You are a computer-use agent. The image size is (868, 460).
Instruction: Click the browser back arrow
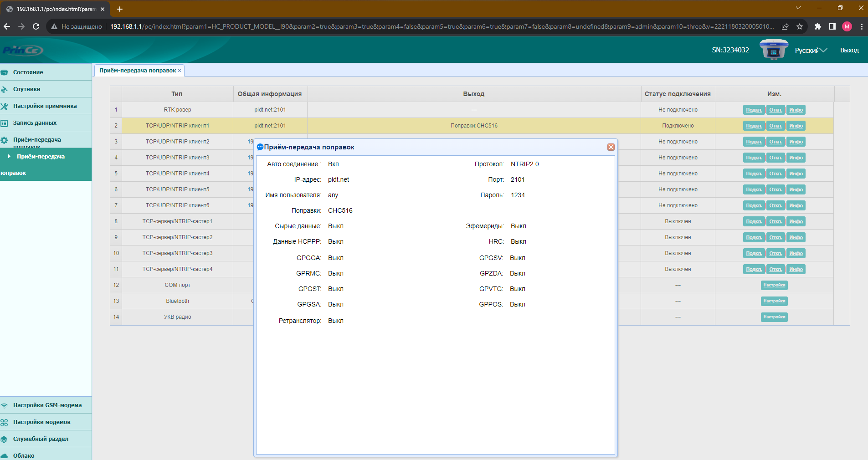click(7, 26)
